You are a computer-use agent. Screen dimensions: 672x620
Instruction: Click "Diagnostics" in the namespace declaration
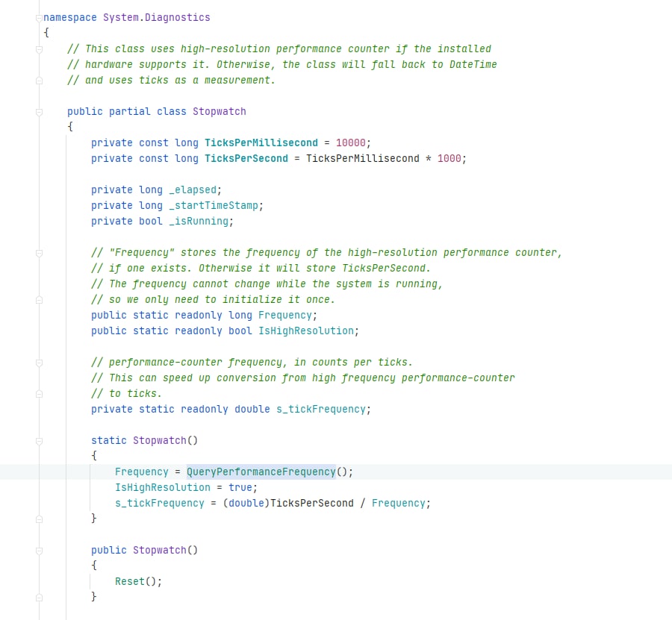[x=178, y=18]
